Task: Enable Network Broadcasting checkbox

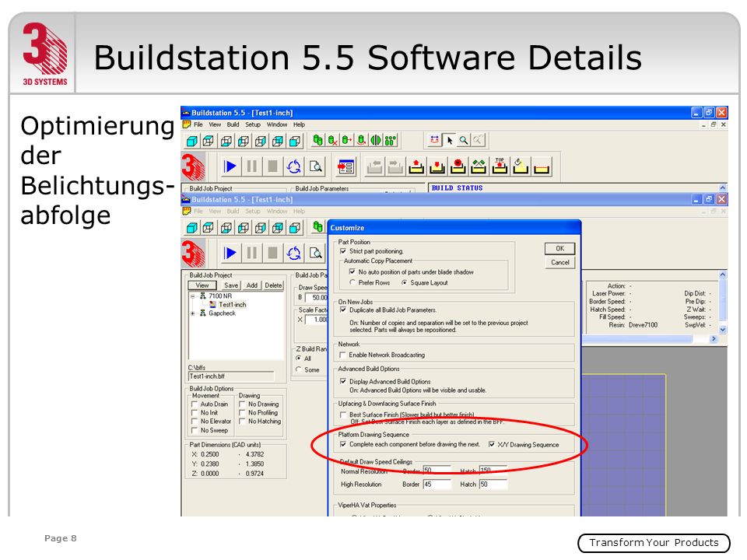Action: tap(342, 355)
